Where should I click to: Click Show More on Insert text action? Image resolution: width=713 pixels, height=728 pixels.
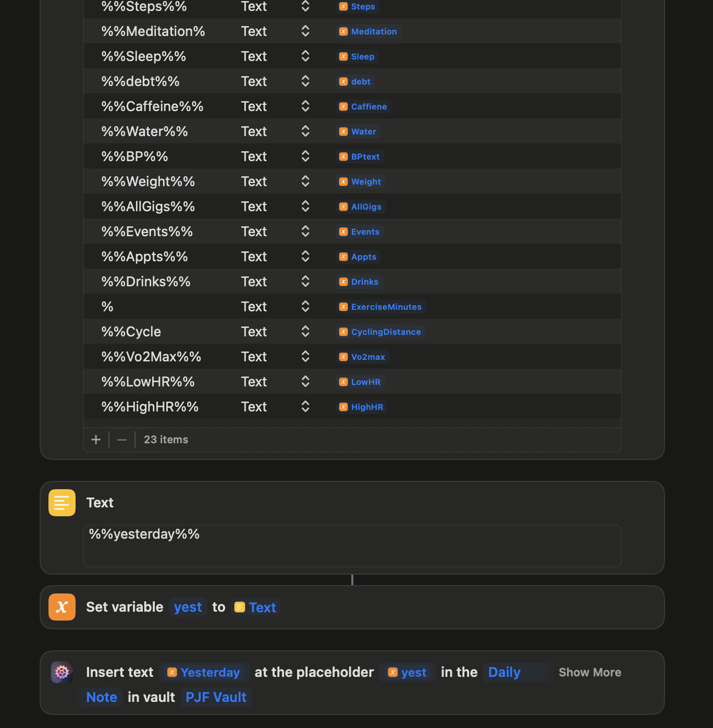[589, 672]
